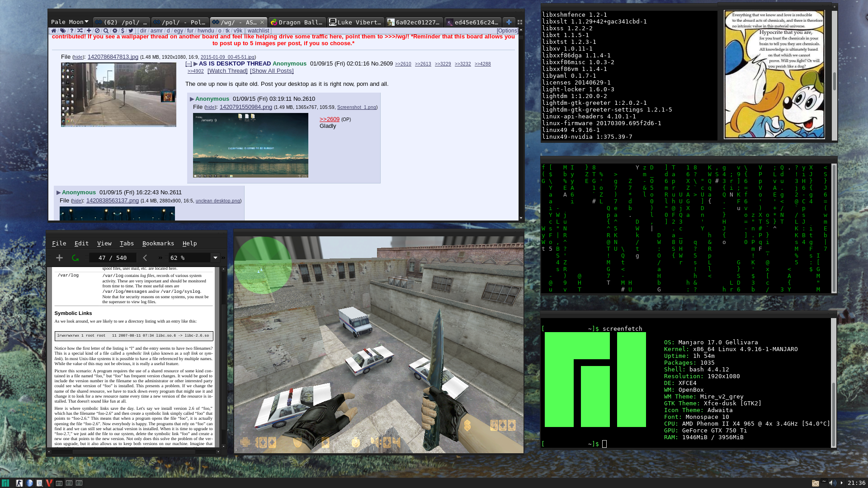The width and height of the screenshot is (868, 488).
Task: Switch to the (62) /pol/ tab
Action: point(121,22)
